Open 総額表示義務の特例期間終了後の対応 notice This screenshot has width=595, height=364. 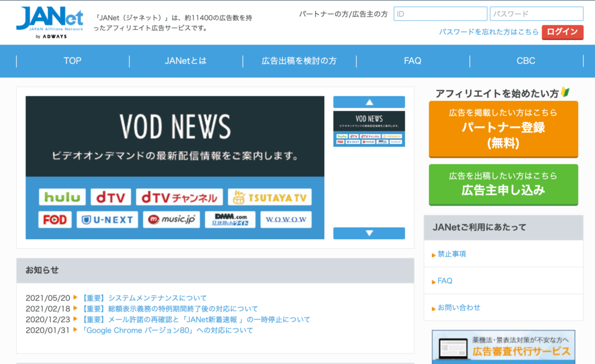(x=170, y=309)
